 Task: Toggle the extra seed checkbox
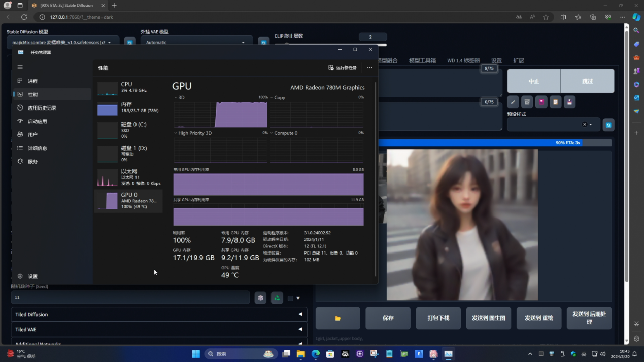point(290,298)
